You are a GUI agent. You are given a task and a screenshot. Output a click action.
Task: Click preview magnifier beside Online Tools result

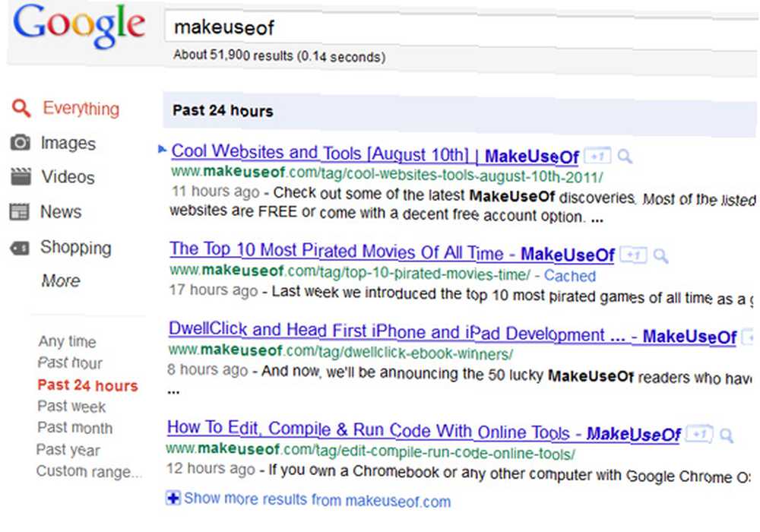click(x=727, y=435)
